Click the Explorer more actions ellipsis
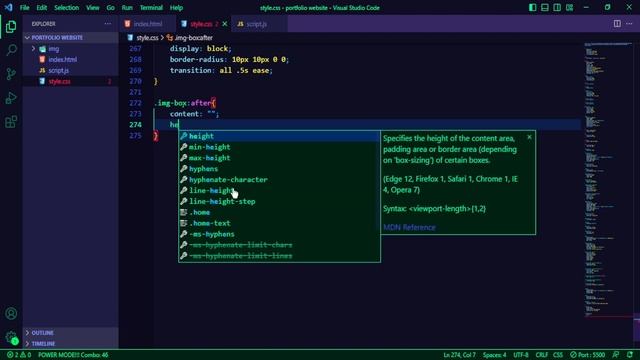 point(107,24)
